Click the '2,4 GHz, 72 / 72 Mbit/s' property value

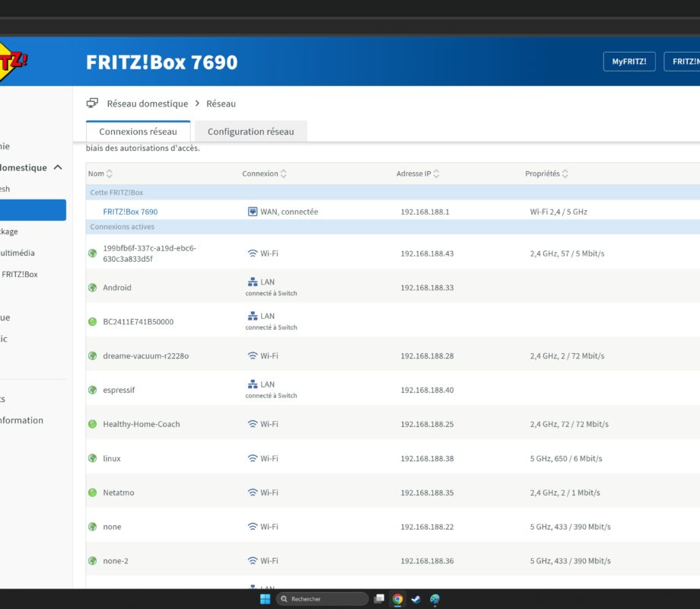[569, 425]
